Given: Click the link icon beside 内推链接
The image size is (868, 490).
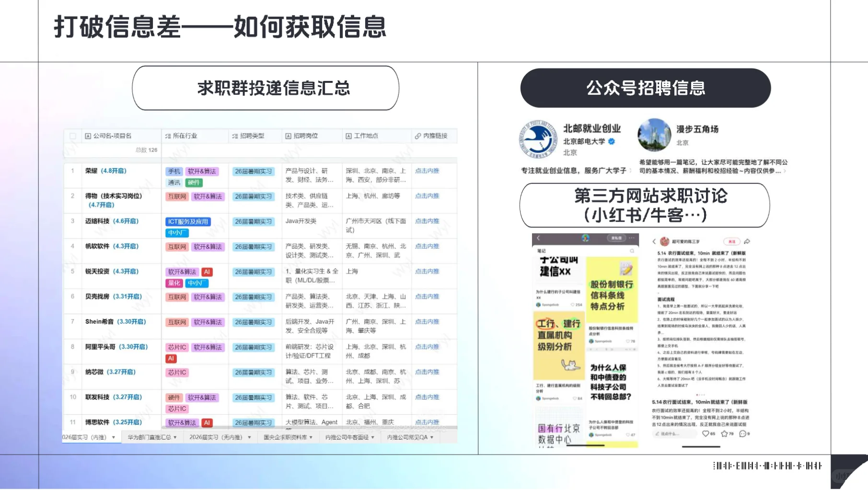Looking at the screenshot, I should pos(418,136).
